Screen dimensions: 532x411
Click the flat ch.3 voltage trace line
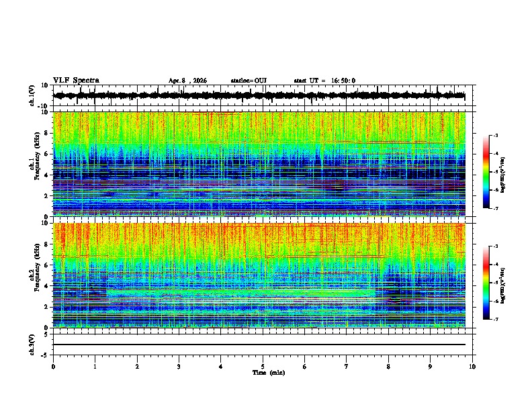click(259, 345)
